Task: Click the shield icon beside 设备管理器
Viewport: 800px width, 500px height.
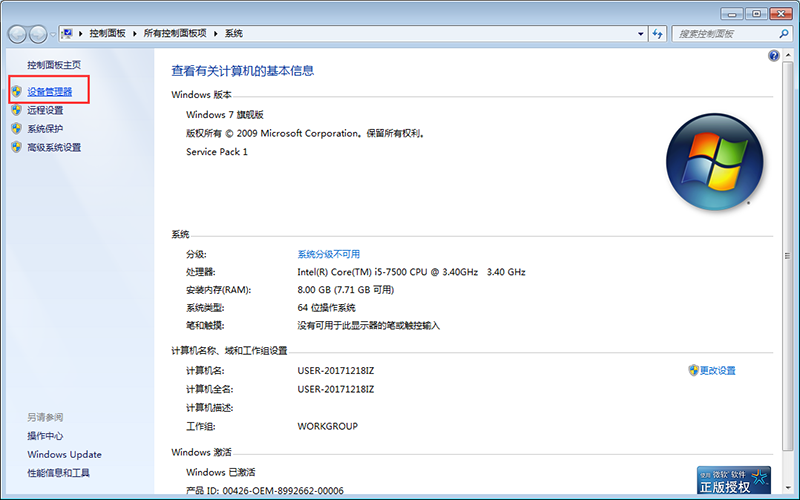Action: point(17,92)
